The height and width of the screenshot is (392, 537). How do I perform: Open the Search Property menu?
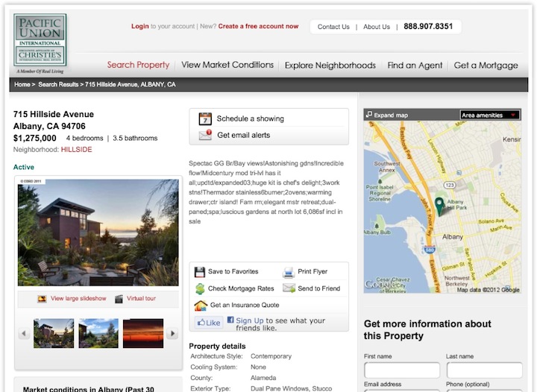(x=138, y=65)
